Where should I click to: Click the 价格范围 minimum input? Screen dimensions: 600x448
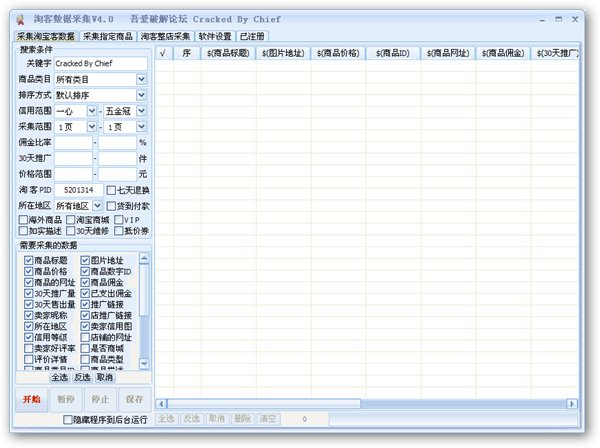(x=73, y=174)
